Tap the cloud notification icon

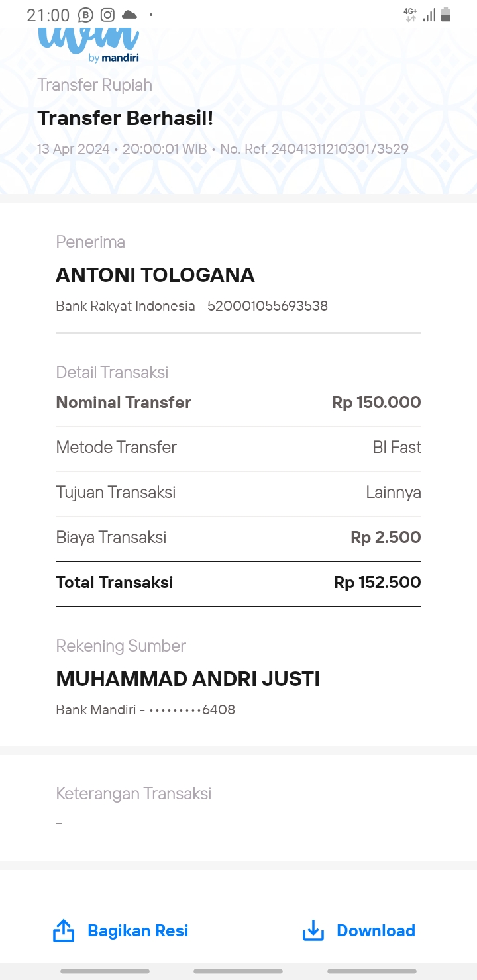pyautogui.click(x=129, y=15)
